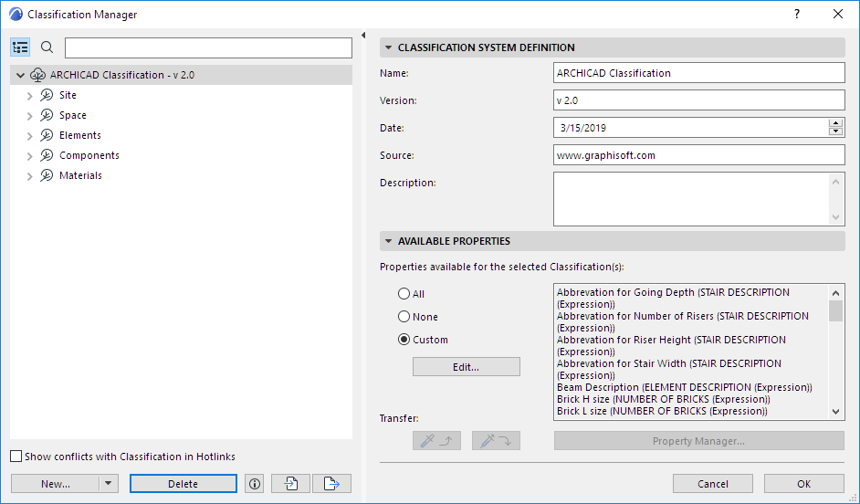The image size is (860, 504).
Task: Enable Show conflicts with Classification in Hotlinks
Action: pyautogui.click(x=16, y=457)
